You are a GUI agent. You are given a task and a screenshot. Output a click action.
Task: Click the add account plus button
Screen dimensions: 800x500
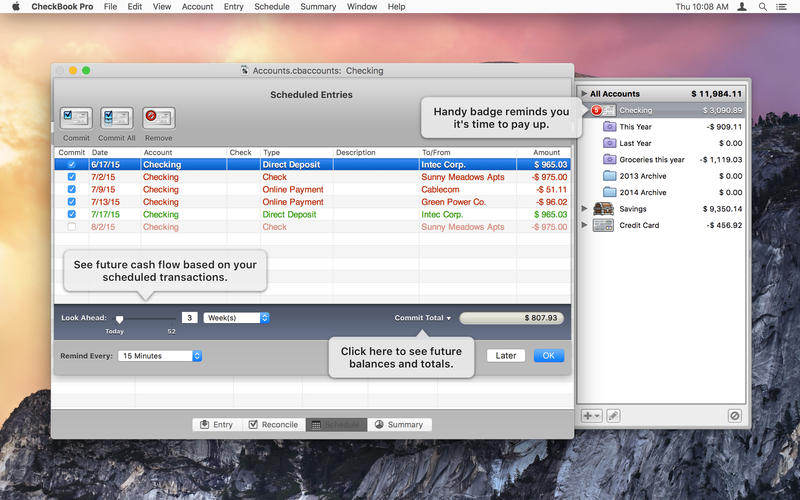click(591, 415)
